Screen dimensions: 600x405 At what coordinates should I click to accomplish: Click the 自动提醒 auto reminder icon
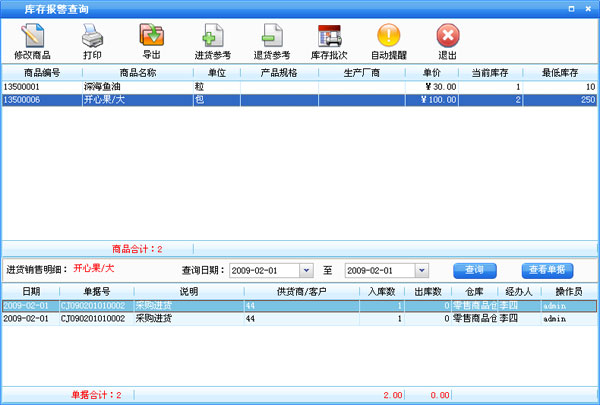point(388,38)
